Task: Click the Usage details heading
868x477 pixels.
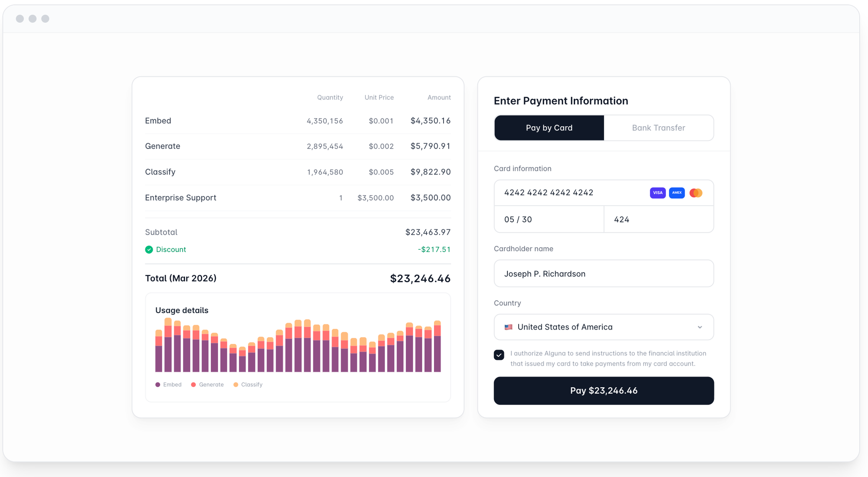Action: (x=182, y=310)
